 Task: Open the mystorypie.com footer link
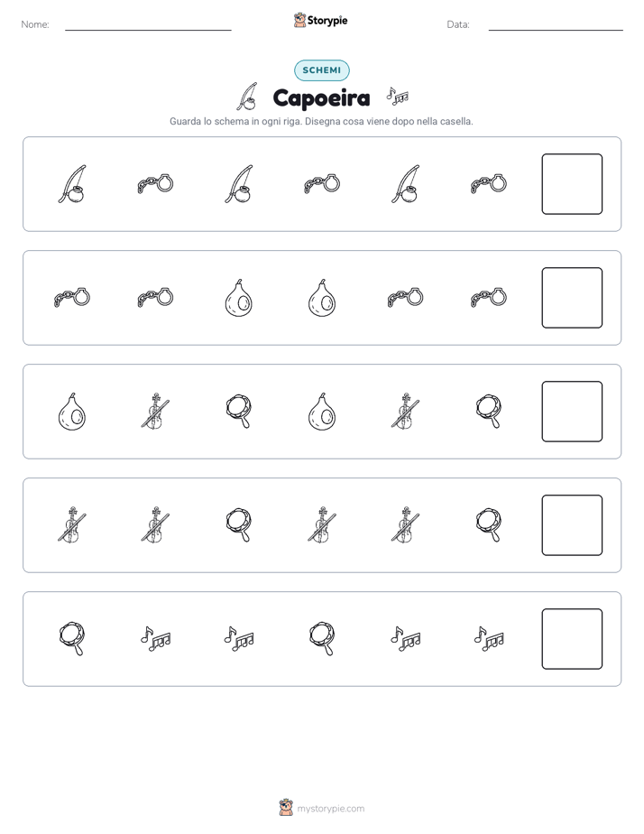[x=330, y=809]
